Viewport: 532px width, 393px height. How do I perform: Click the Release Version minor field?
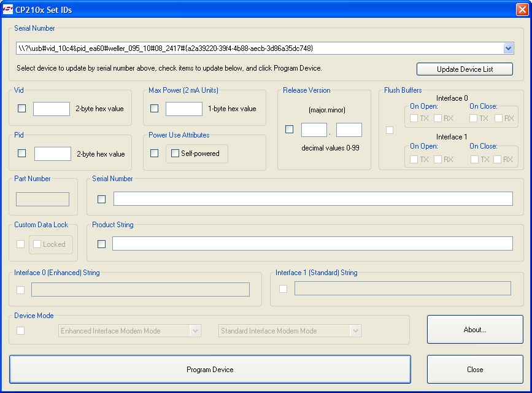point(349,130)
